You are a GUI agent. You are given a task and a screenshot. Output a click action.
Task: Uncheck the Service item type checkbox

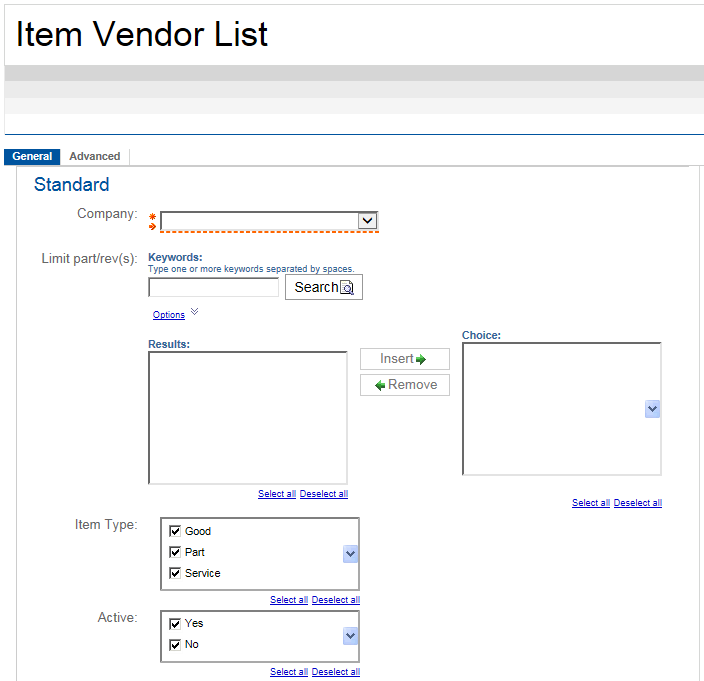175,574
